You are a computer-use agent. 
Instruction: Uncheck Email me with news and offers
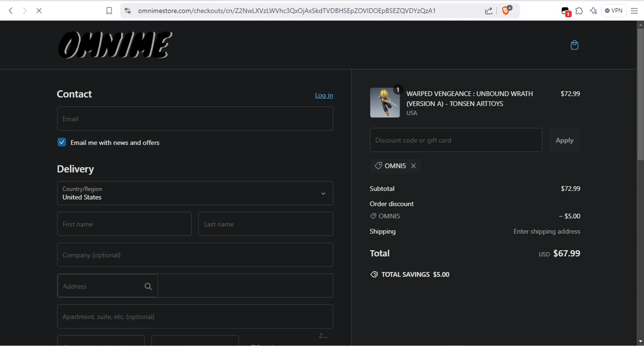point(62,142)
